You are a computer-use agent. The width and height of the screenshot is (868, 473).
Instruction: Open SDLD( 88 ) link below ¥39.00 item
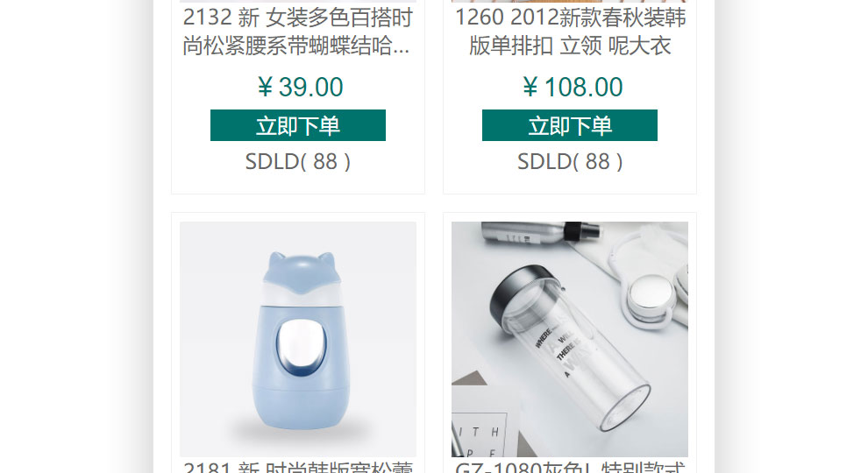[298, 161]
